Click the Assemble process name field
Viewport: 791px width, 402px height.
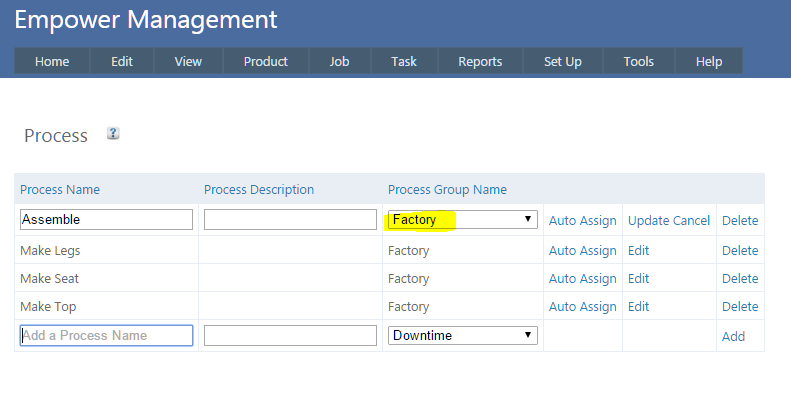tap(106, 220)
